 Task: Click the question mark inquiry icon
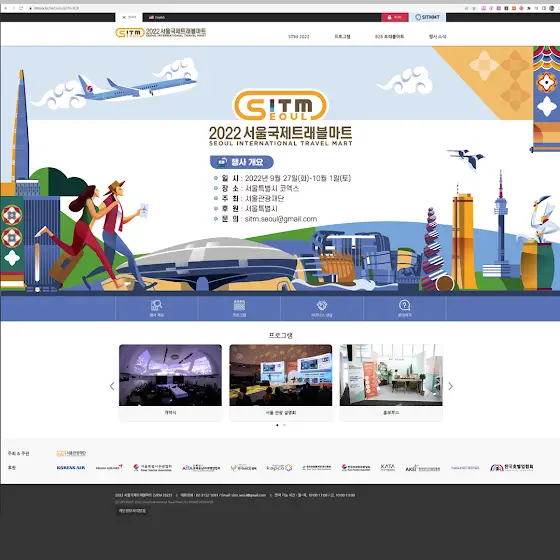tap(404, 306)
